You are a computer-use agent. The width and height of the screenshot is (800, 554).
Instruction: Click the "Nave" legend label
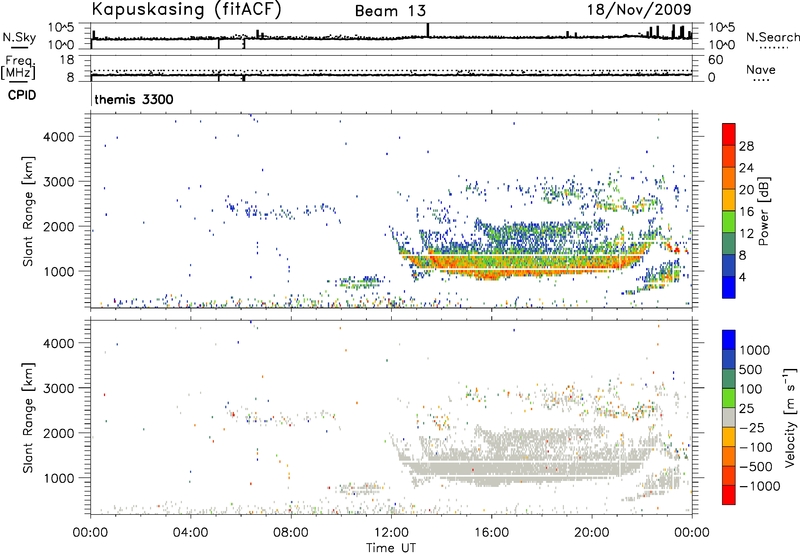click(761, 69)
